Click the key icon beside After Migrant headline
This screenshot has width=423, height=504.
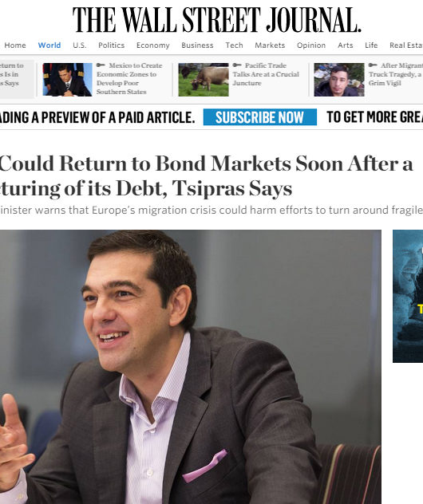tap(373, 65)
